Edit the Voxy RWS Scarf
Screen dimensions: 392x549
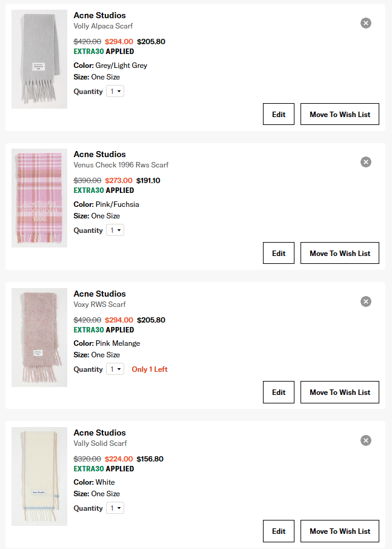[279, 392]
